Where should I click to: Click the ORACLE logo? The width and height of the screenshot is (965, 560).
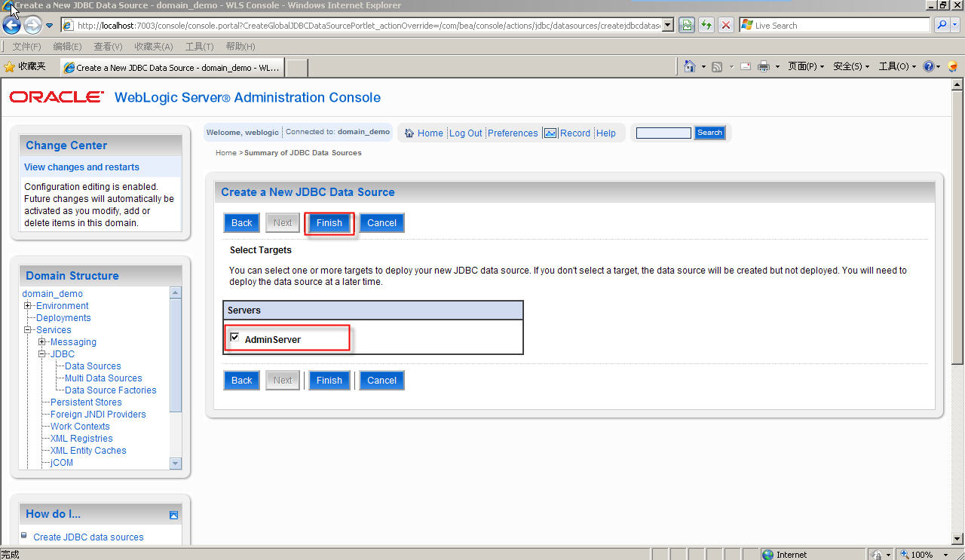(x=57, y=97)
